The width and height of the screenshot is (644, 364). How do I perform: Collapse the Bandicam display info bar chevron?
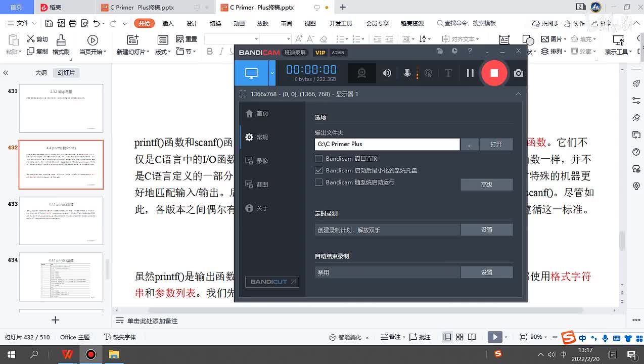[x=518, y=94]
